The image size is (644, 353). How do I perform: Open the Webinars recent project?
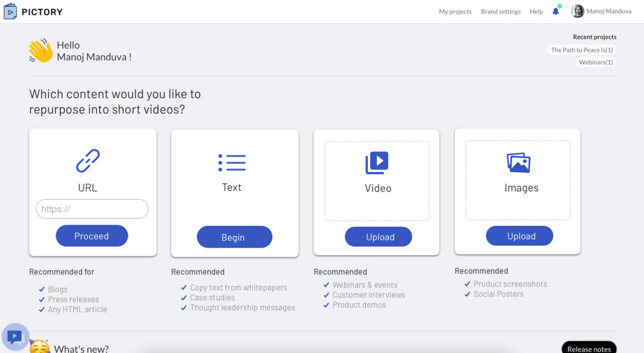(x=596, y=62)
